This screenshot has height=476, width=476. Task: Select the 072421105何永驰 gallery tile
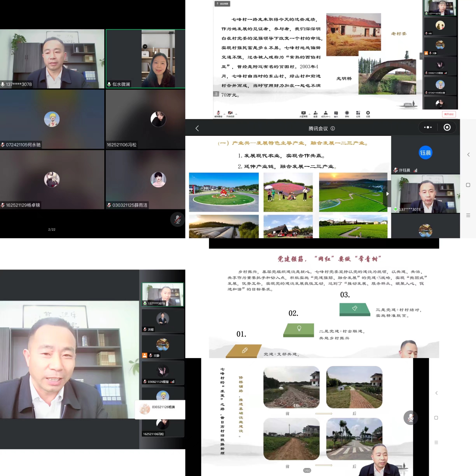pyautogui.click(x=52, y=119)
